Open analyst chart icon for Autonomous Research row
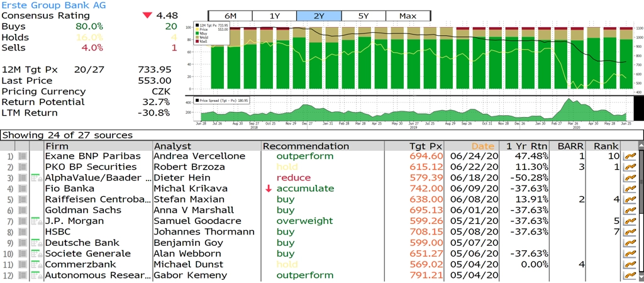Screen dimensions: 644x283 pos(629,275)
